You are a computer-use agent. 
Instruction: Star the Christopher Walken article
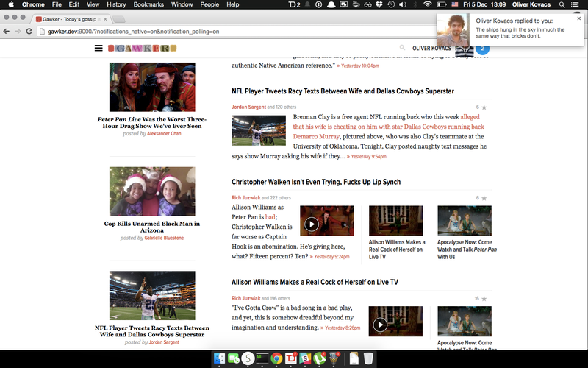point(484,198)
